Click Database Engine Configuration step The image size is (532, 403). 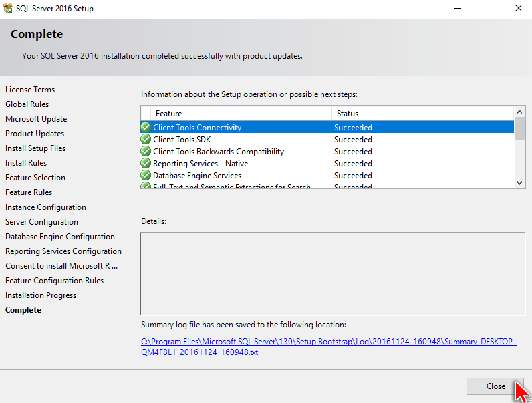pos(60,237)
